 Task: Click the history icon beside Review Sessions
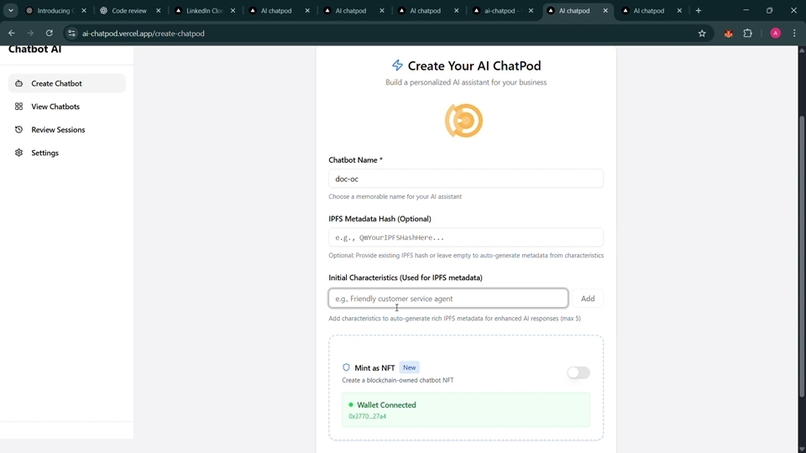tap(19, 130)
